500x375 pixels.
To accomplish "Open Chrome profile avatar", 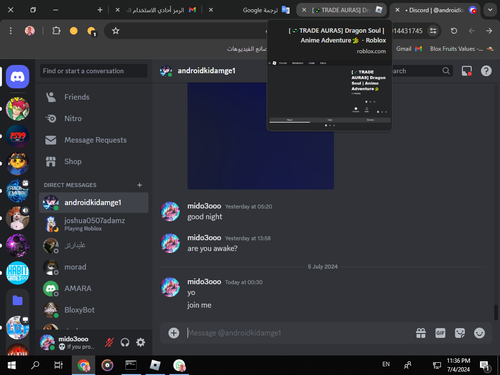I will [30, 31].
